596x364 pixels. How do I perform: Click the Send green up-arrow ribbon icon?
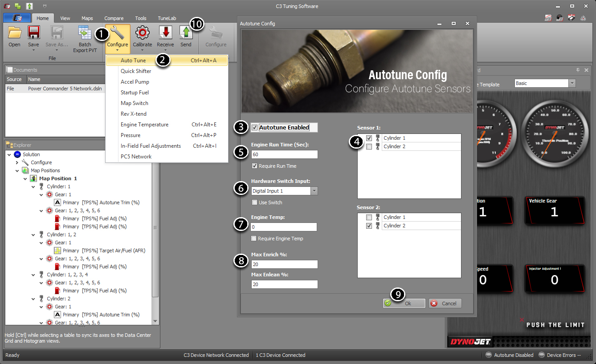[186, 33]
